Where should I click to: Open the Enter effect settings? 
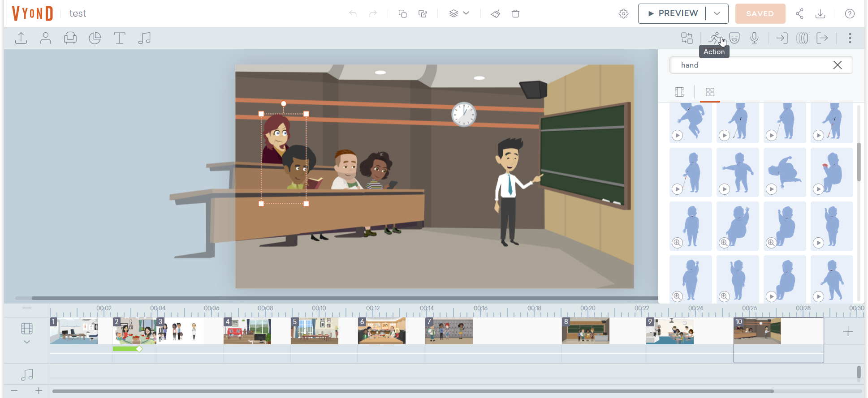pos(782,39)
